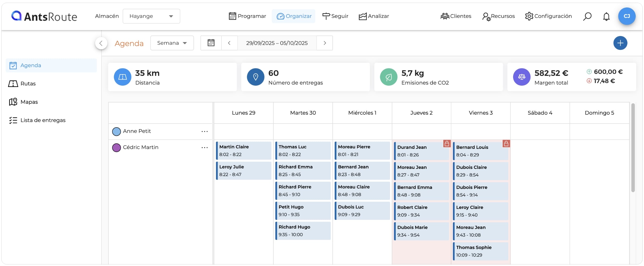Select the Sábado 4 column header
644x266 pixels.
[540, 113]
